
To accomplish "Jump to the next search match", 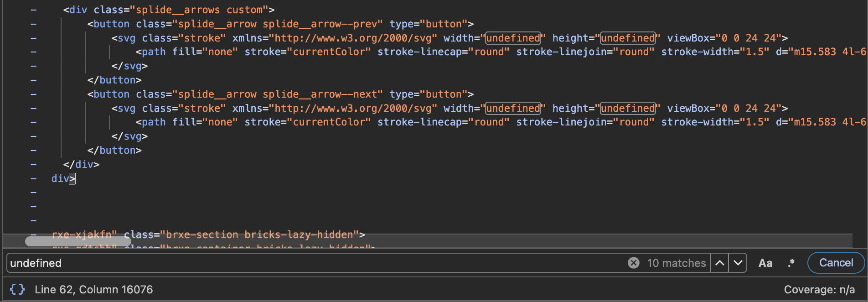I will pyautogui.click(x=738, y=263).
